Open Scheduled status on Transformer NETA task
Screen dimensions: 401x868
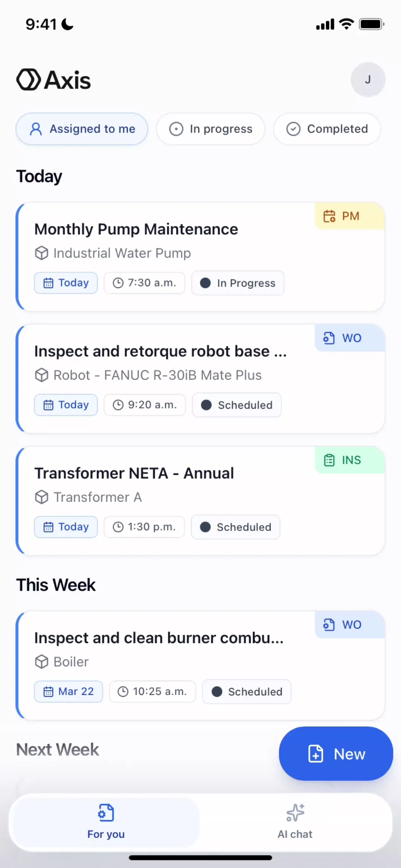point(235,527)
